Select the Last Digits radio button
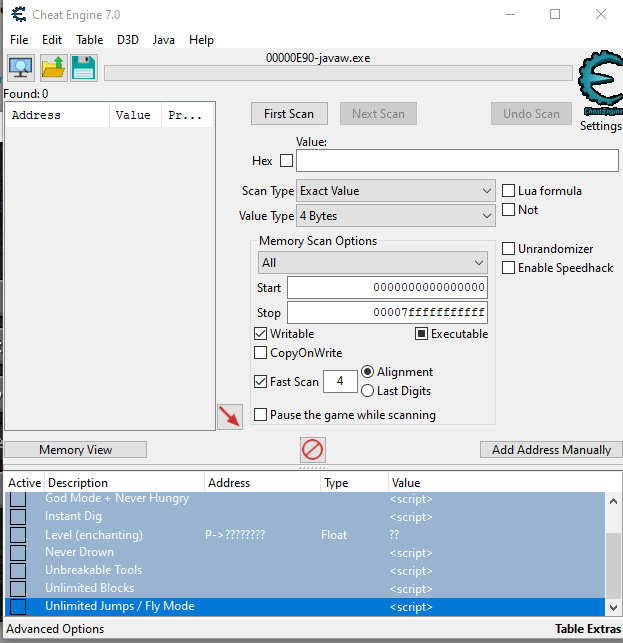Screen dimensions: 623x643 click(x=368, y=391)
